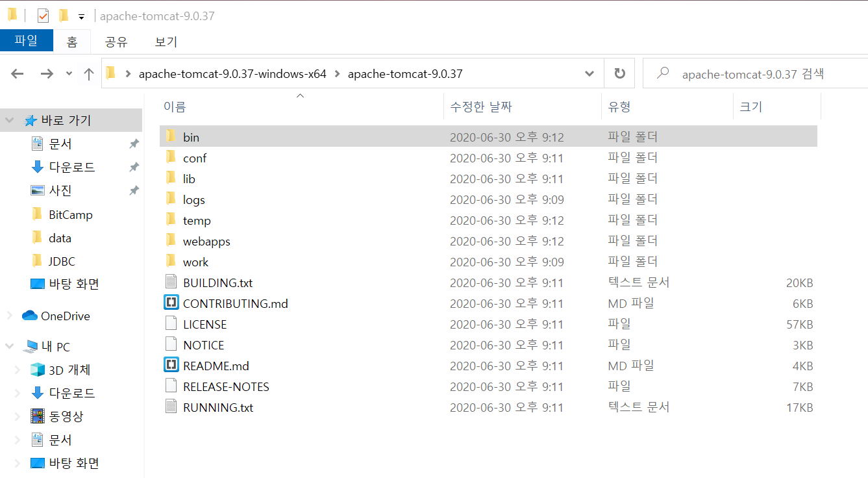Click the Properties checkmark in title bar
The width and height of the screenshot is (868, 478).
[x=43, y=16]
